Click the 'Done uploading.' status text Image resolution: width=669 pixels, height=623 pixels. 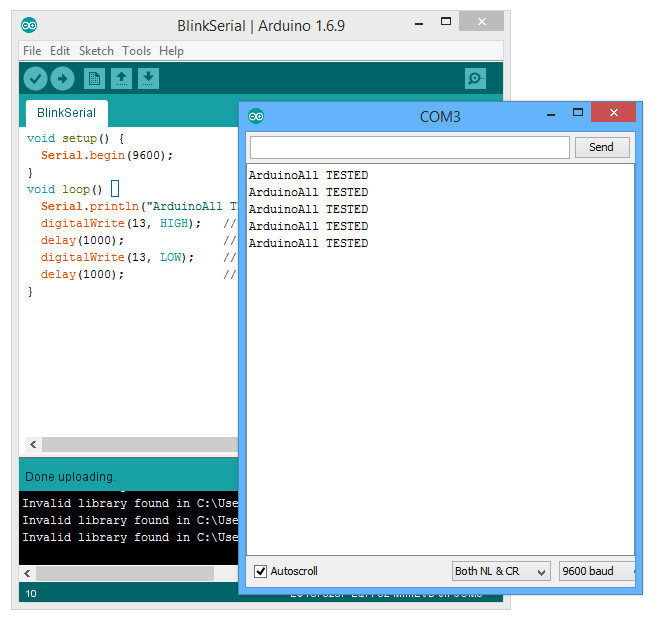[x=70, y=477]
